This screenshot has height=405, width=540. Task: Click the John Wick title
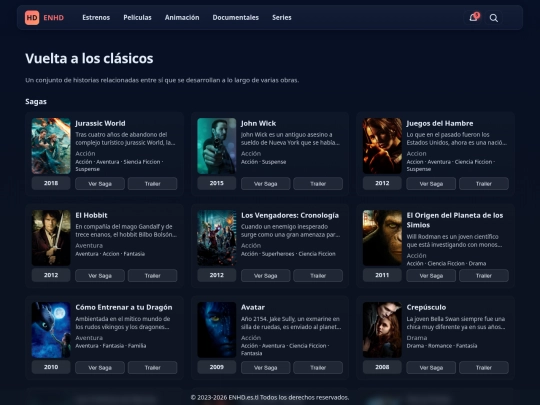tap(258, 123)
